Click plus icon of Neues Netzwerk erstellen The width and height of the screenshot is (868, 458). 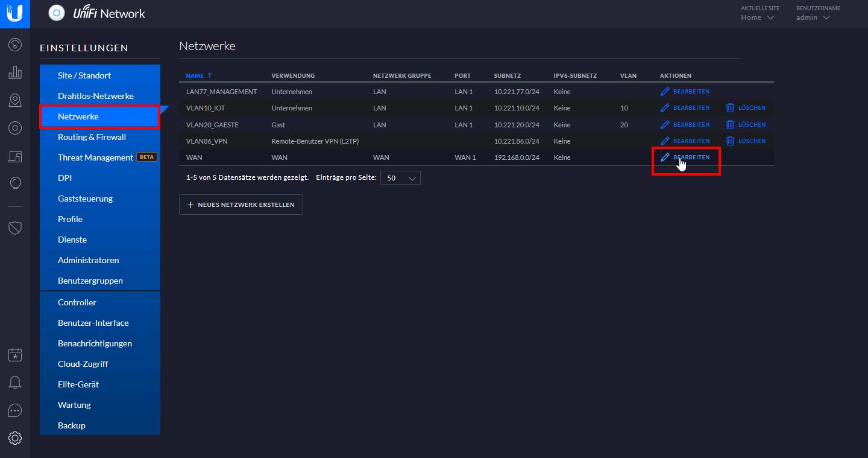point(190,205)
